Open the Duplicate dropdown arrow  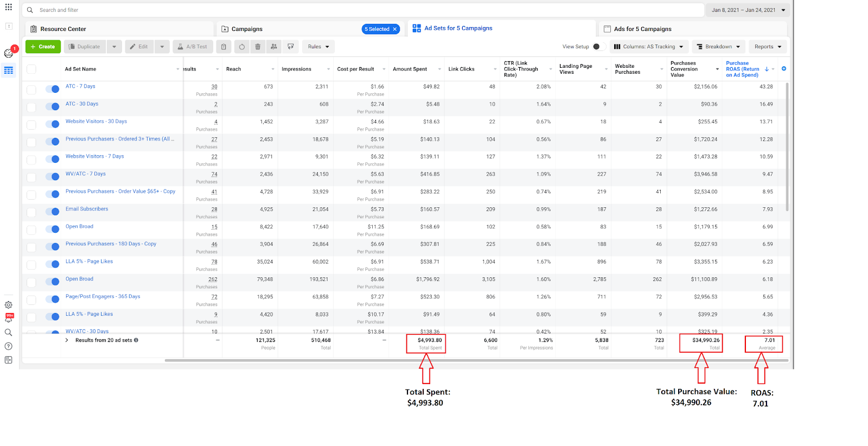click(114, 47)
